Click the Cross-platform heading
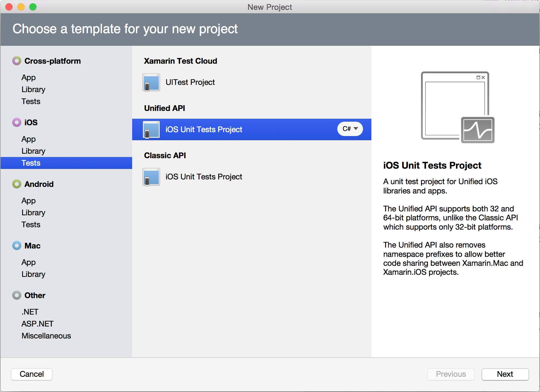Viewport: 540px width, 392px height. tap(53, 61)
